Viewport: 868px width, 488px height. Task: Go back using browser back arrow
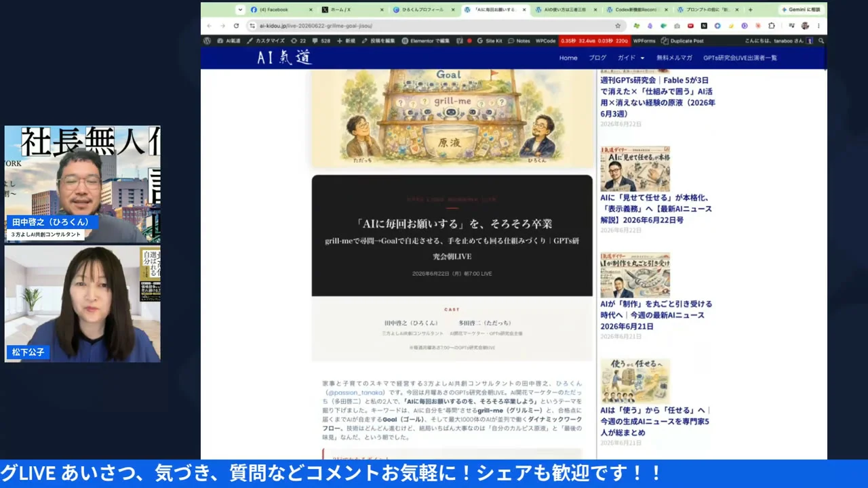point(209,26)
